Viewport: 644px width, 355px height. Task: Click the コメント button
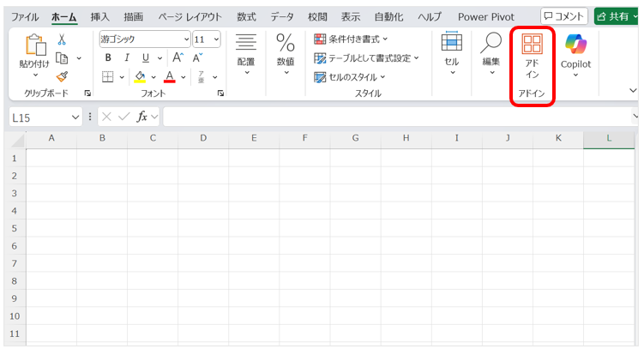(x=564, y=16)
